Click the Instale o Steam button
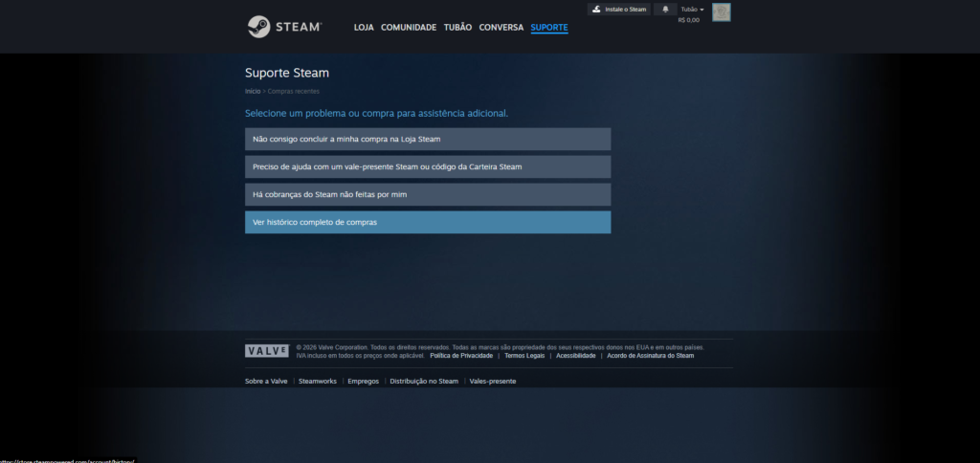 pos(619,10)
